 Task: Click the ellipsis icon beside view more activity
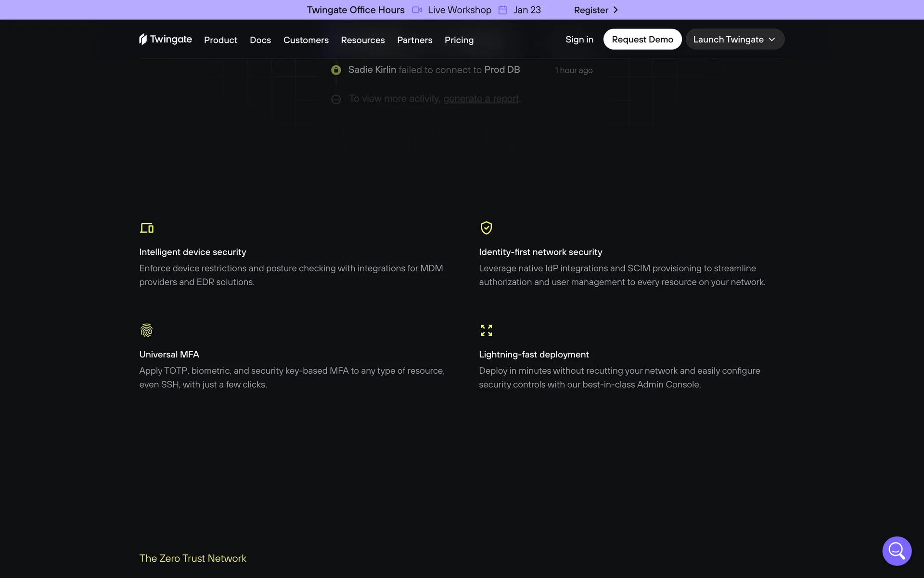336,100
